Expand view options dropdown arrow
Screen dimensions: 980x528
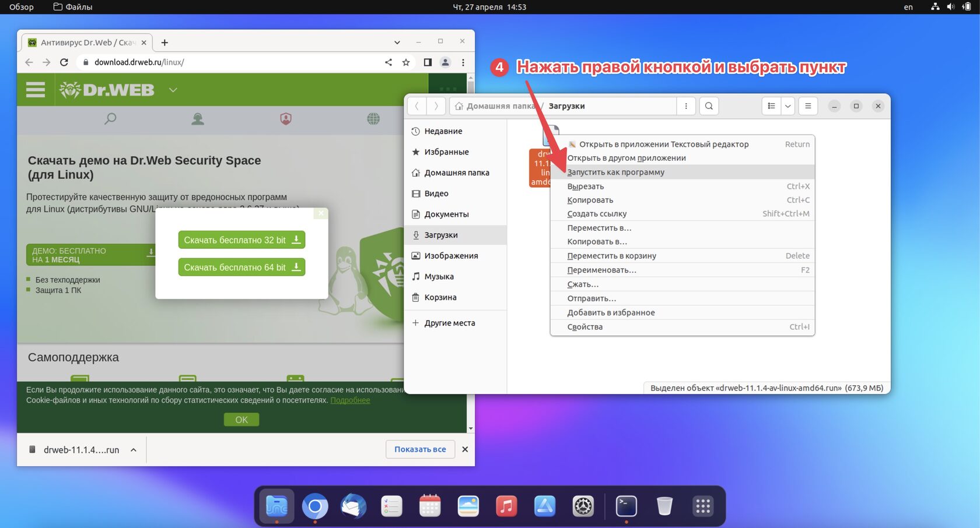tap(788, 106)
